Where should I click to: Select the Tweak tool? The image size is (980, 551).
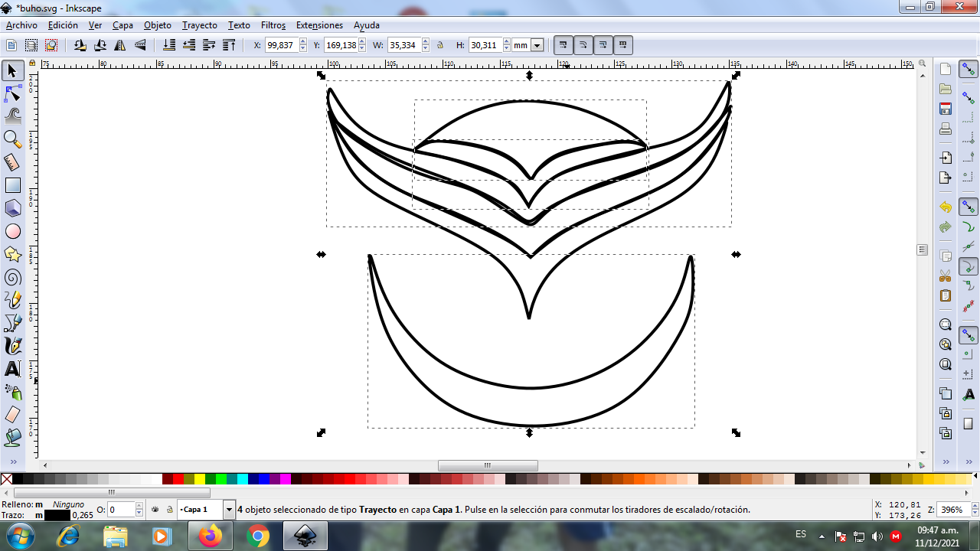click(x=12, y=116)
